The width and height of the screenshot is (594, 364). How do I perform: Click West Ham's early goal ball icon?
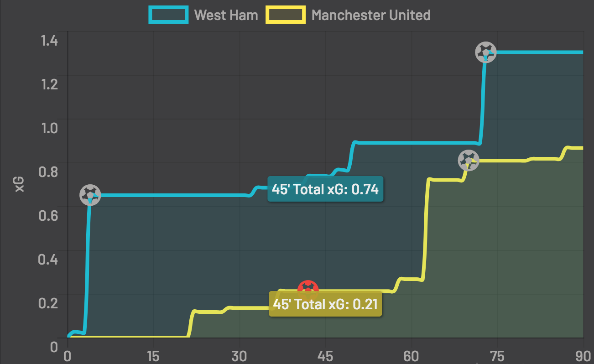tap(90, 195)
